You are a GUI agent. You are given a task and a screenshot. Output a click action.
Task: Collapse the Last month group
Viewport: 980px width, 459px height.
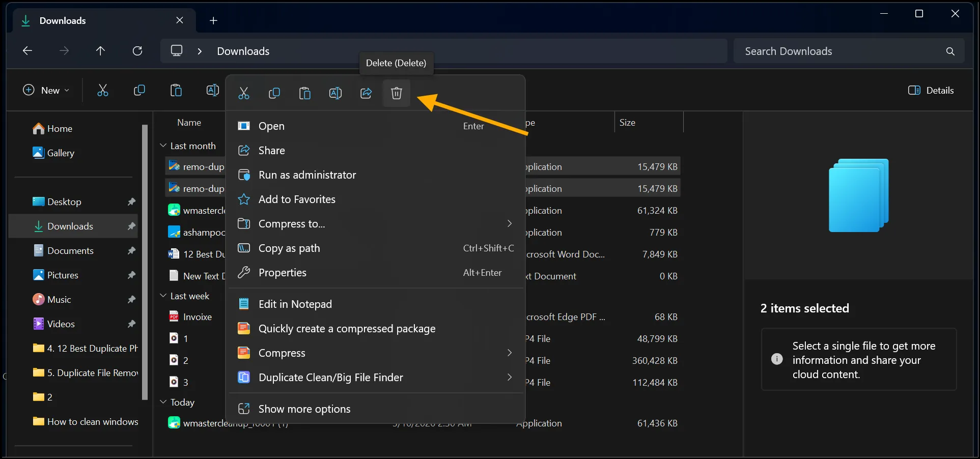pos(163,146)
